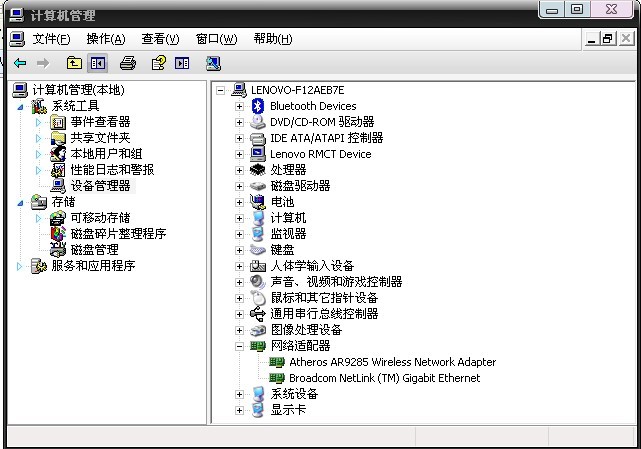Click the Print toolbar icon
Screen dimensions: 641x449
pos(128,63)
